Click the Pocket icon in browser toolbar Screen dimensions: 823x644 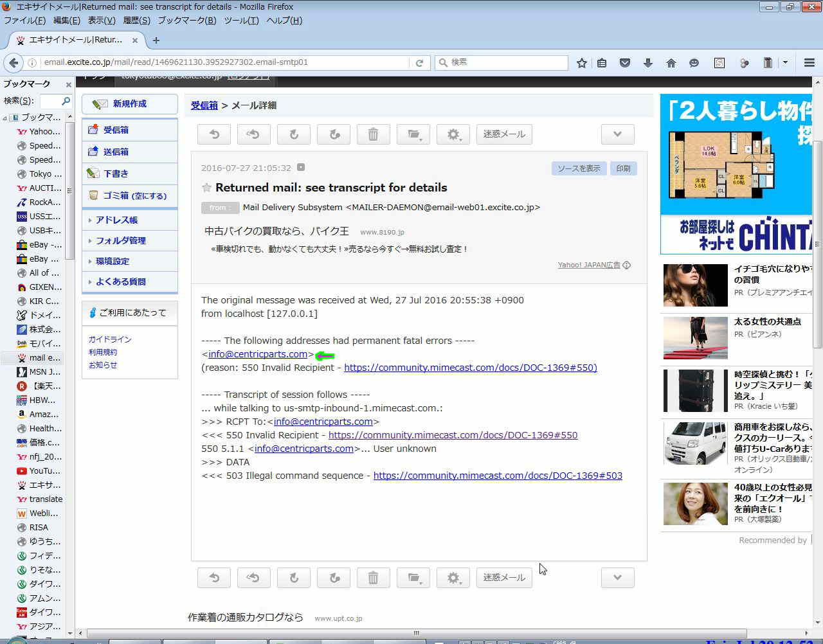point(624,63)
